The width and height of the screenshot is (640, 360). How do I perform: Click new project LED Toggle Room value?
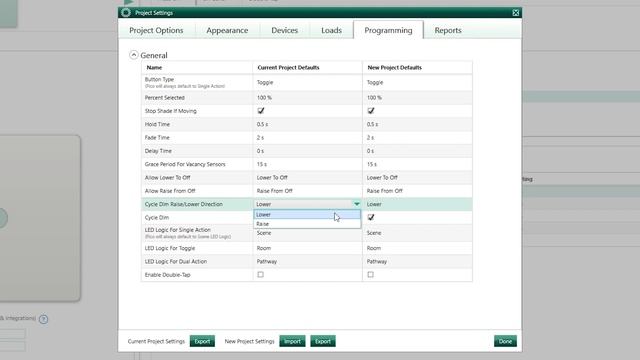[x=373, y=248]
